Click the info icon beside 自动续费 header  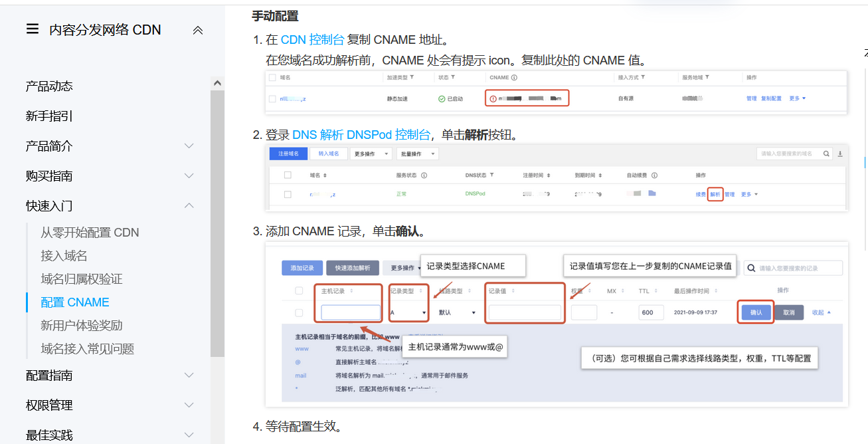(654, 175)
